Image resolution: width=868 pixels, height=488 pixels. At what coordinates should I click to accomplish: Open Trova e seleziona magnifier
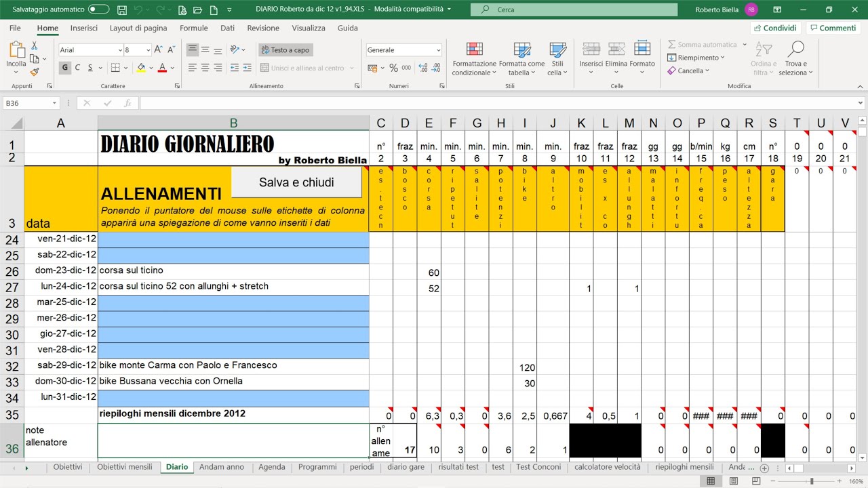(795, 59)
